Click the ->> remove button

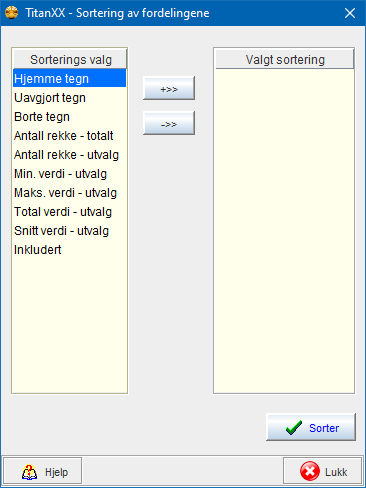(169, 123)
